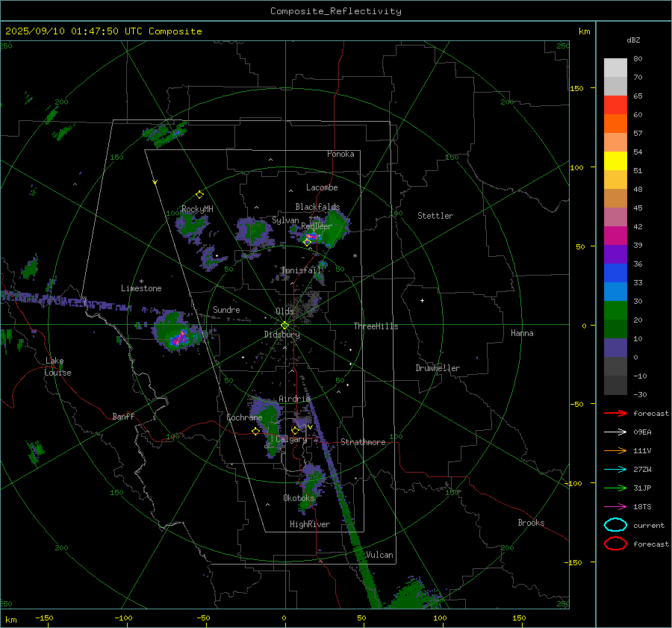This screenshot has height=628, width=672.
Task: Select the pink 42-45 dBZ swatch
Action: pyautogui.click(x=615, y=217)
